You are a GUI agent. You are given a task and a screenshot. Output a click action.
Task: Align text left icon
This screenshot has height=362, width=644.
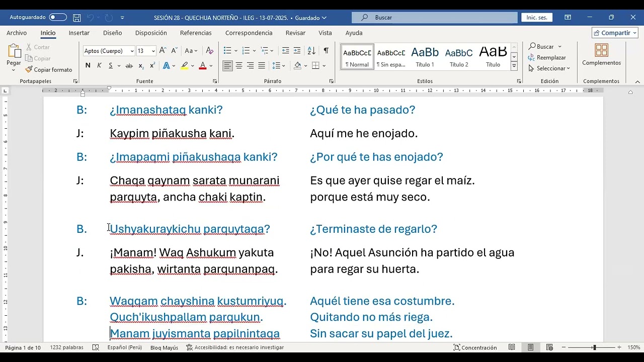228,65
